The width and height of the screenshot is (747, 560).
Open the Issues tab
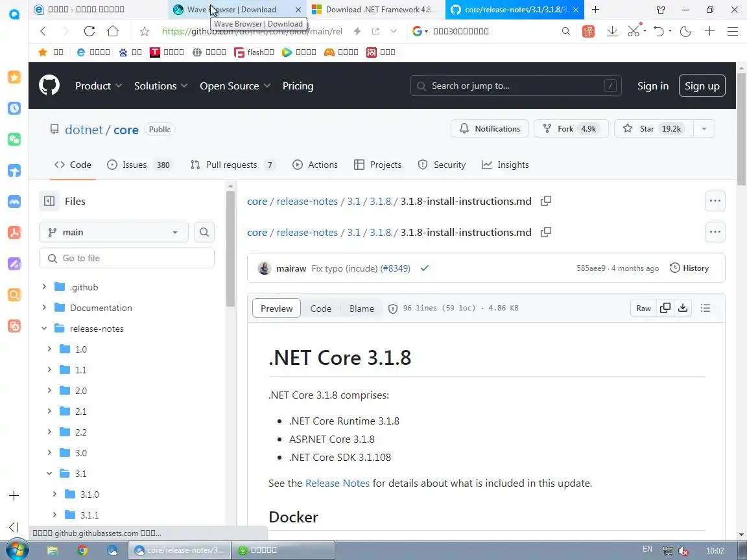[139, 165]
